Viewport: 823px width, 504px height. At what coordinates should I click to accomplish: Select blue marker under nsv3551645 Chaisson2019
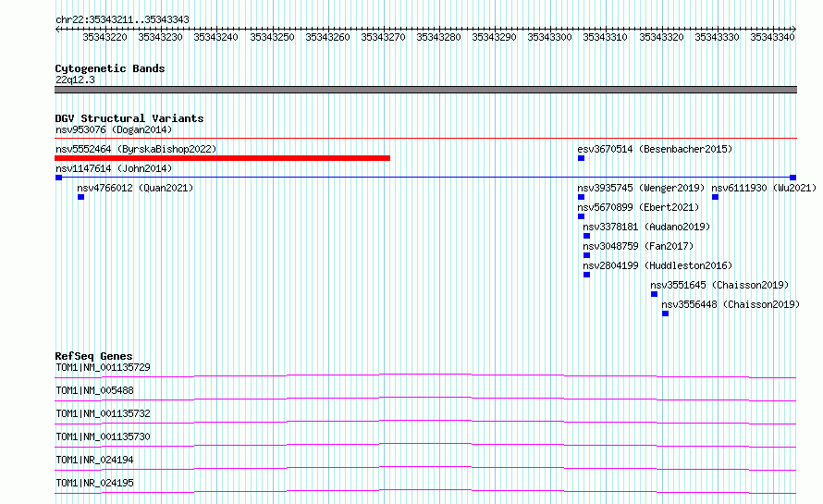[x=654, y=294]
